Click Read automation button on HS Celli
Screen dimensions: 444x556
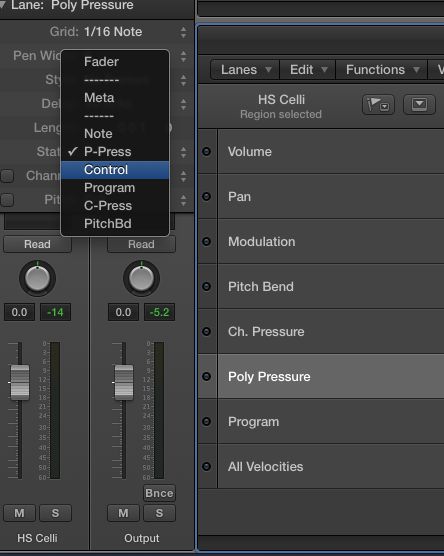tap(37, 244)
